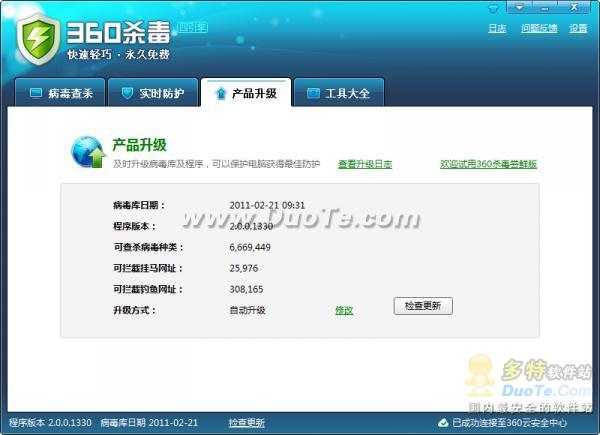
Task: Click the 程序版本 value 2.0.0.1330 in the panel
Action: (251, 226)
